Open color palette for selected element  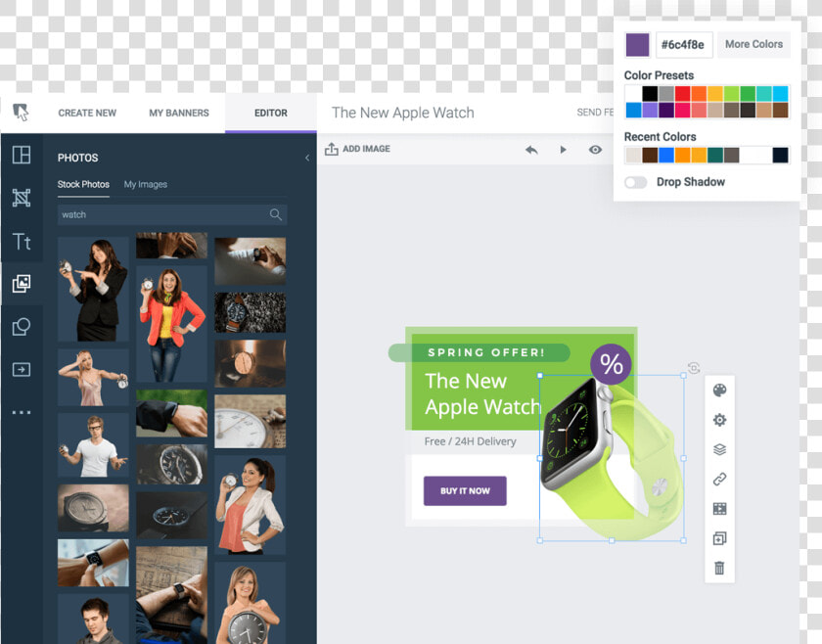click(720, 391)
